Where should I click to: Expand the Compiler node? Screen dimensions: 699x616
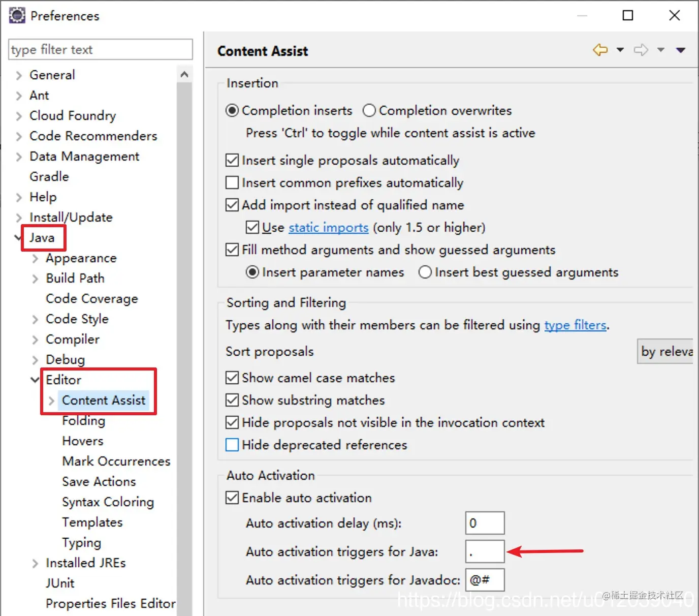pos(35,340)
